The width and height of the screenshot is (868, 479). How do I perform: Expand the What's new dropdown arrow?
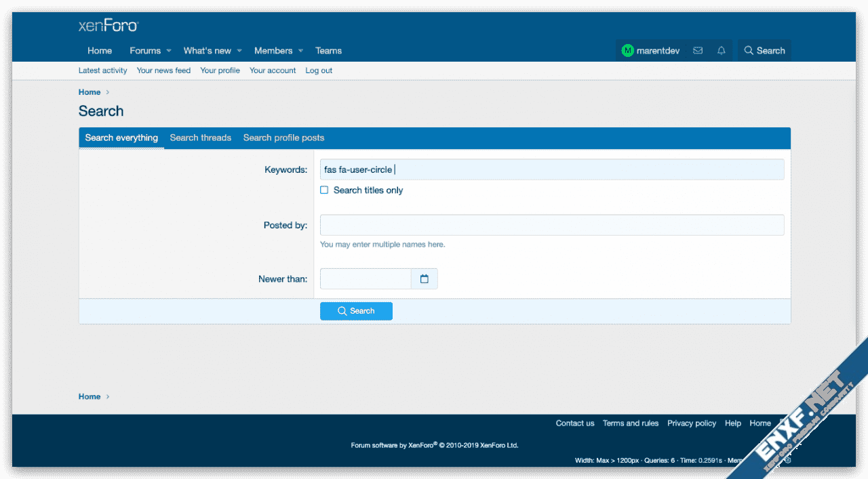tap(239, 51)
